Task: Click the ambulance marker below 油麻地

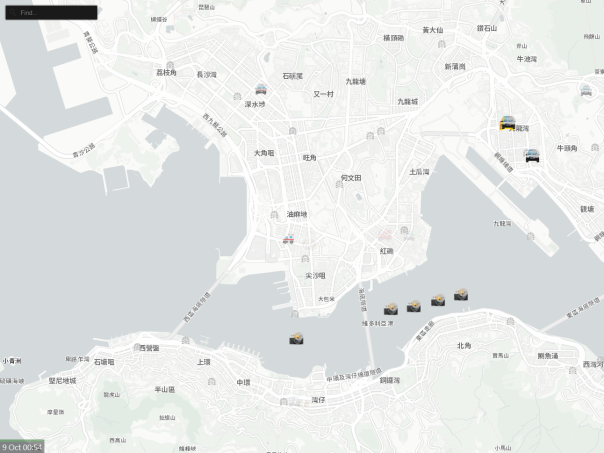Action: coord(289,238)
